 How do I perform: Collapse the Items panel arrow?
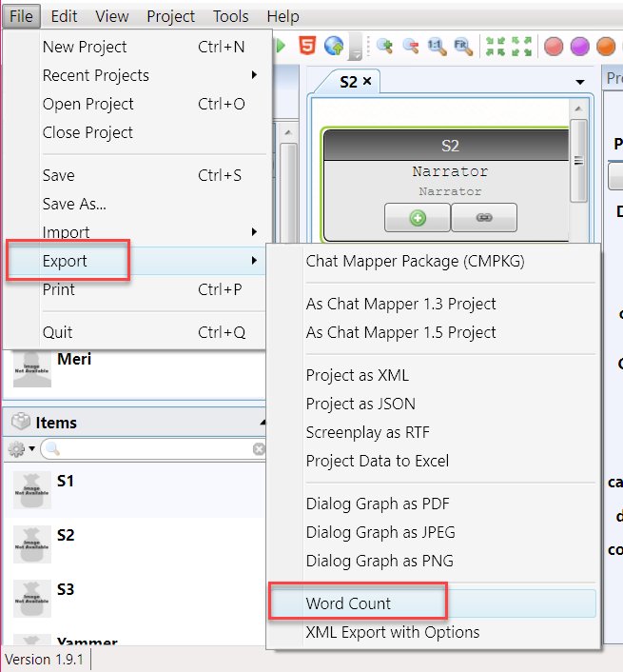point(263,423)
